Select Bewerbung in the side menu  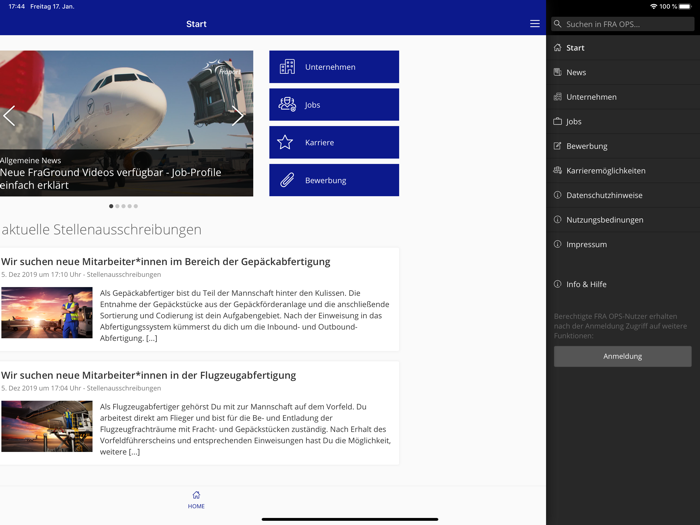point(623,146)
